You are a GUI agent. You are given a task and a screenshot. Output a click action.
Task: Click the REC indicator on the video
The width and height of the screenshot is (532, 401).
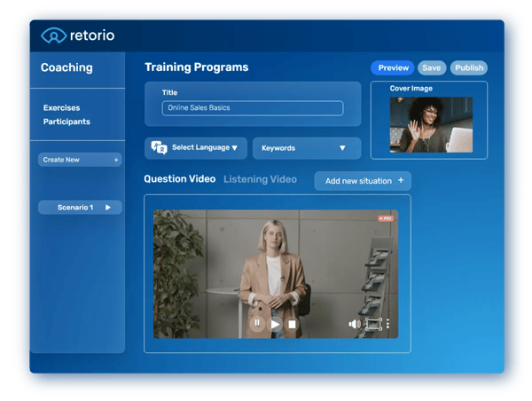[385, 217]
